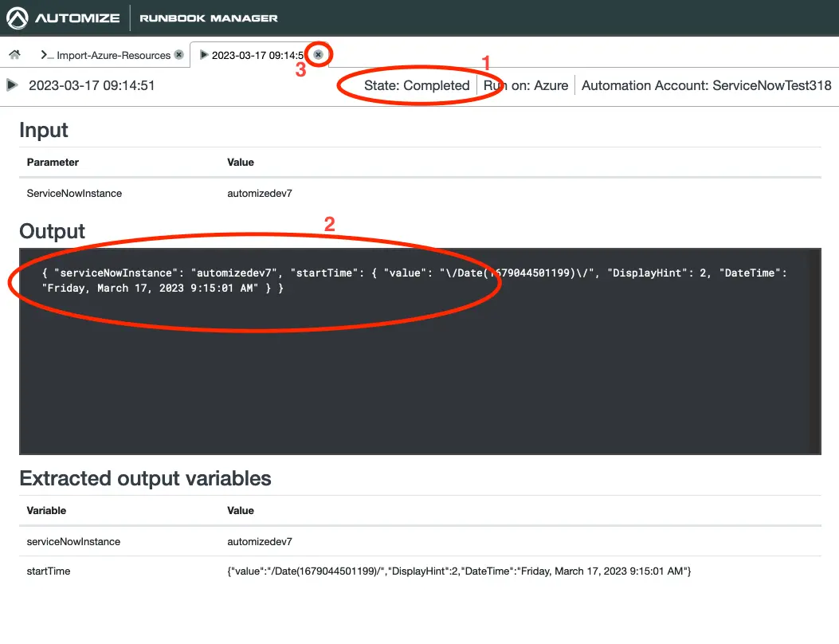Click Automation Account ServiceNowTest318 label
Image resolution: width=839 pixels, height=644 pixels.
click(x=706, y=85)
